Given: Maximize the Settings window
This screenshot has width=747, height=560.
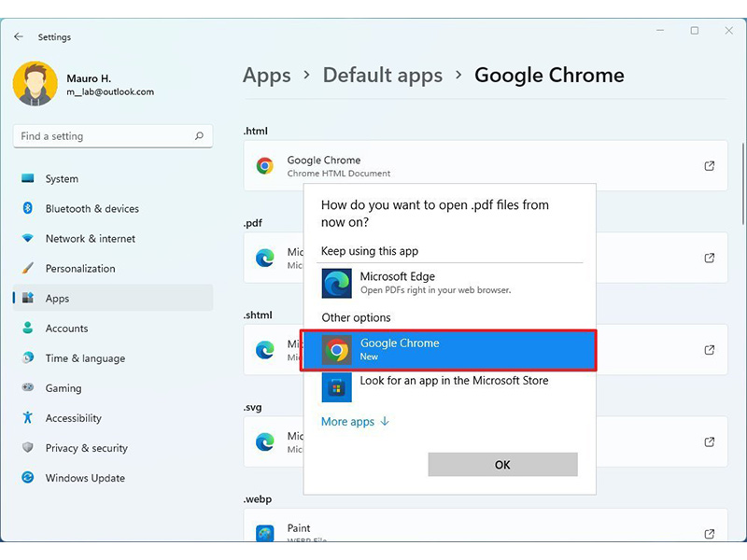Looking at the screenshot, I should pos(695,31).
